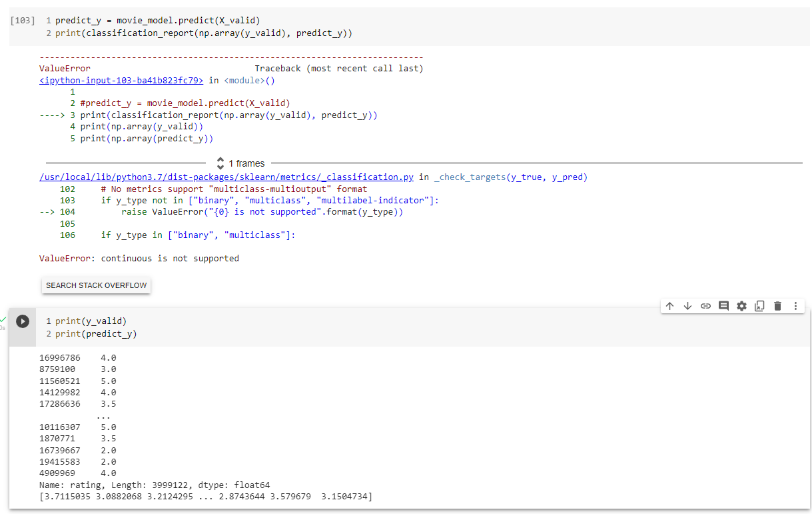
Task: Click the predicted values array starting 3.7115035
Action: 206,497
